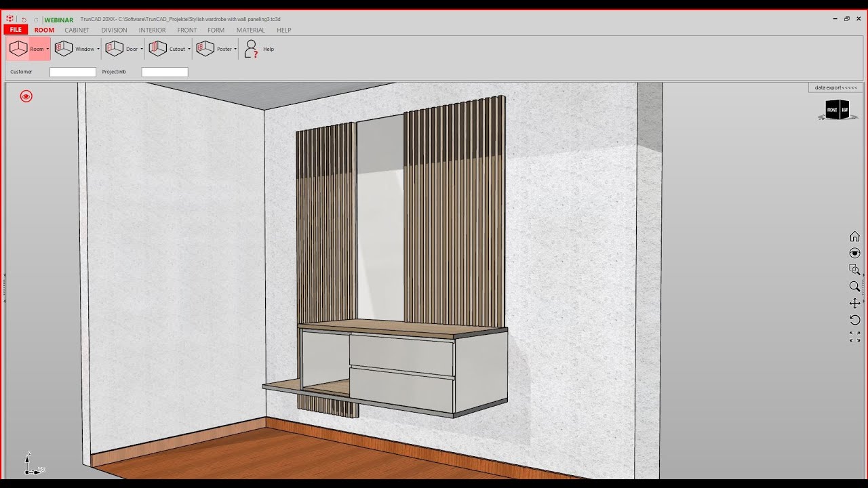Open Help with the person question-mark icon
This screenshot has height=488, width=868.
click(x=251, y=49)
